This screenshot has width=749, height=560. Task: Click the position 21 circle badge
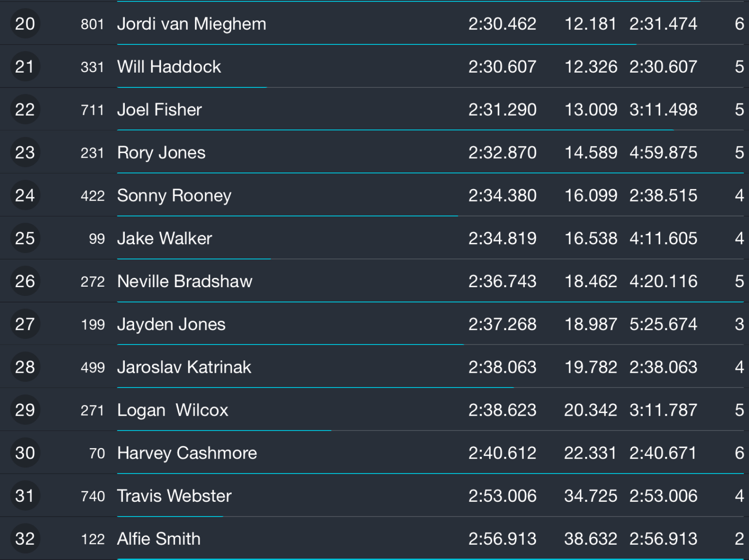[25, 67]
